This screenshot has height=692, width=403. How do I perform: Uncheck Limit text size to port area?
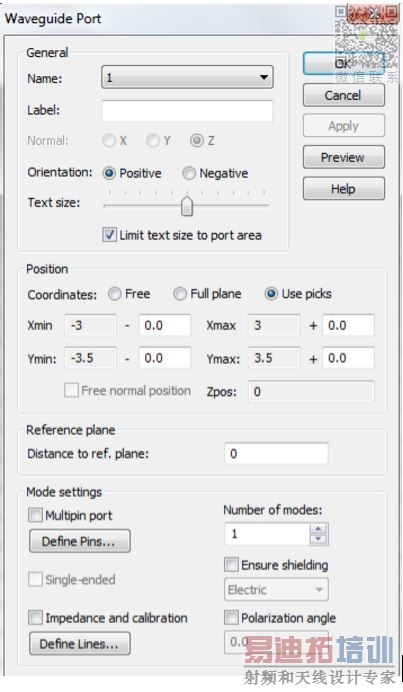[109, 235]
